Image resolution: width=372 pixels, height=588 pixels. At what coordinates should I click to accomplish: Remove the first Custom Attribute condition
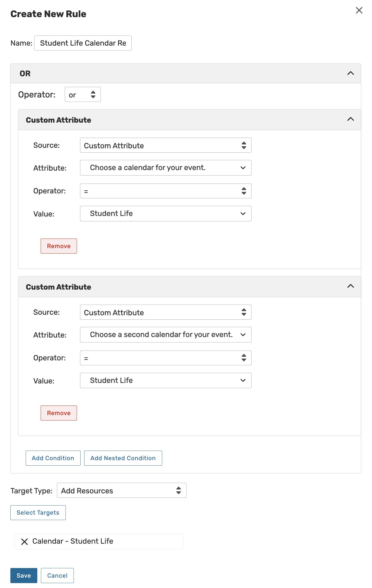[59, 246]
